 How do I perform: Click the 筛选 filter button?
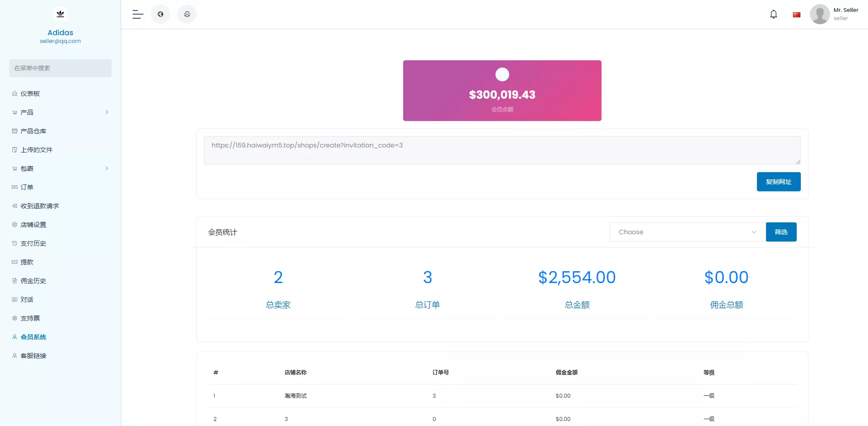point(781,232)
